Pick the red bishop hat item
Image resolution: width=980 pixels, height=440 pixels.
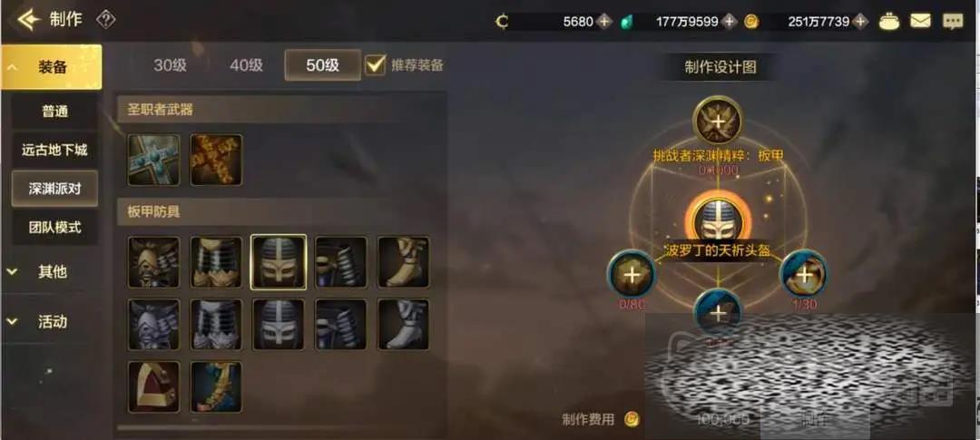[x=153, y=386]
